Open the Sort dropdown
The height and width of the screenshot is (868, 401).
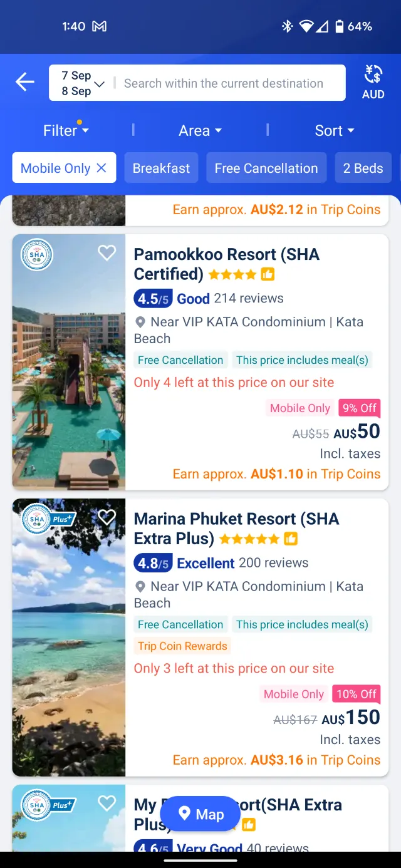(334, 130)
